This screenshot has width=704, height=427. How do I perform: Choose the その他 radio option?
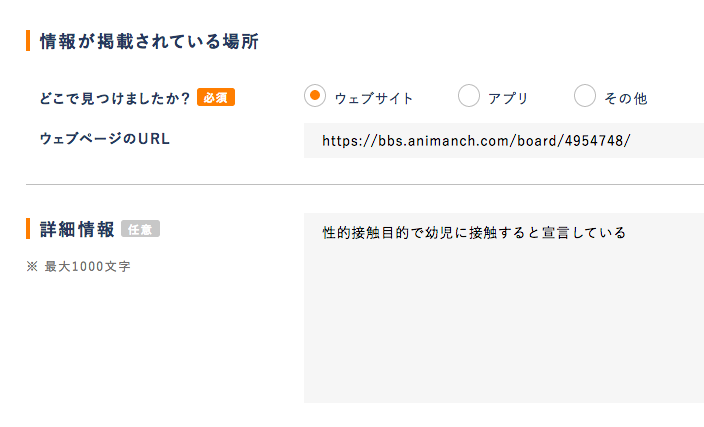(x=585, y=96)
